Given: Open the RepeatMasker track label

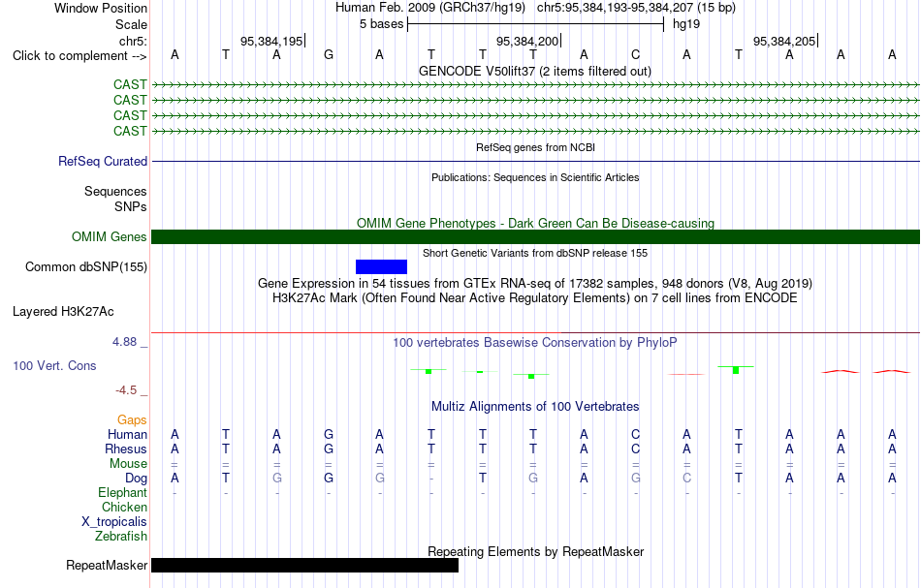Looking at the screenshot, I should click(107, 565).
